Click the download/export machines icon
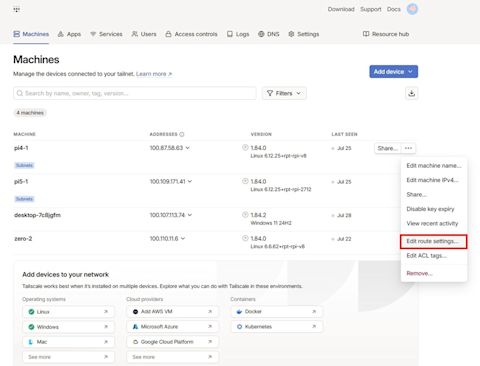This screenshot has height=366, width=480. [x=412, y=93]
